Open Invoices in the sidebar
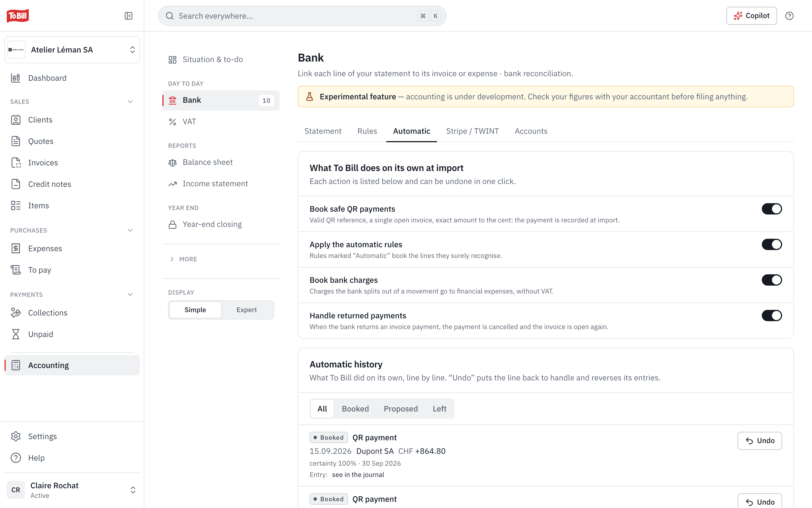This screenshot has height=508, width=812. tap(72, 163)
